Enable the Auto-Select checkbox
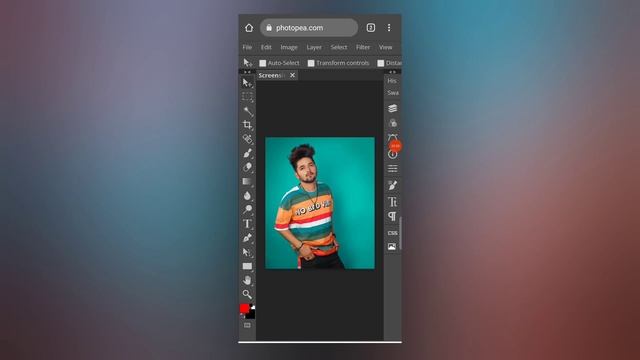Viewport: 640px width, 360px height. coord(263,63)
